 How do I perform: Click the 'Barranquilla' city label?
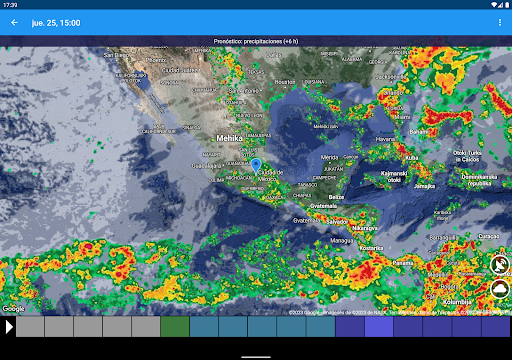click(443, 238)
